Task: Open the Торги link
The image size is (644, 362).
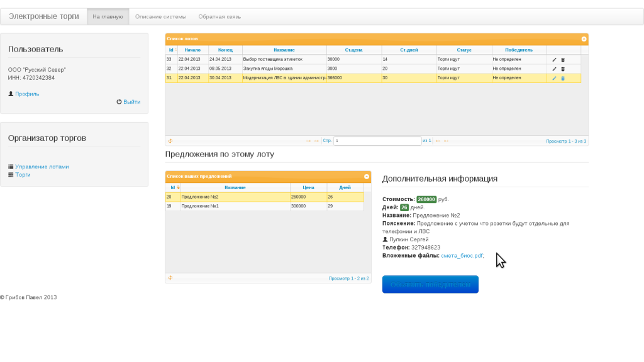Action: pos(23,175)
